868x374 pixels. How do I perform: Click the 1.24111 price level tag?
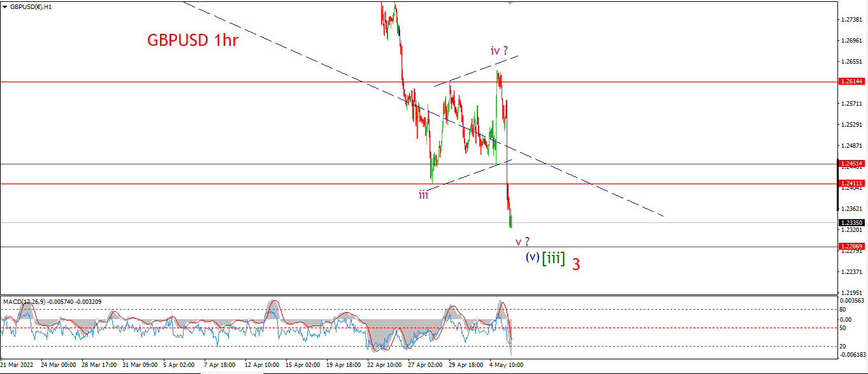pos(851,183)
